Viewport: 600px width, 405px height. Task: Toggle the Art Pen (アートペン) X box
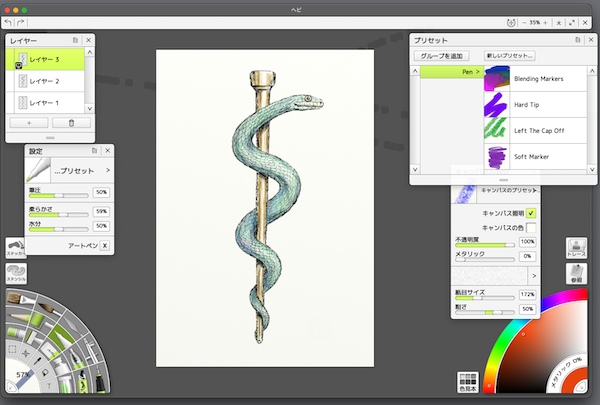[x=104, y=244]
